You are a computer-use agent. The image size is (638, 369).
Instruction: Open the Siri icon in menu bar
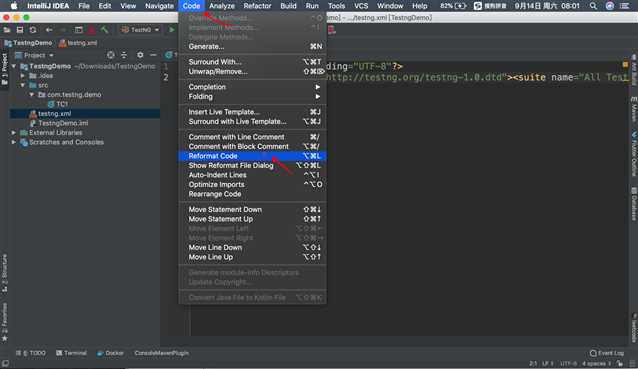point(610,6)
